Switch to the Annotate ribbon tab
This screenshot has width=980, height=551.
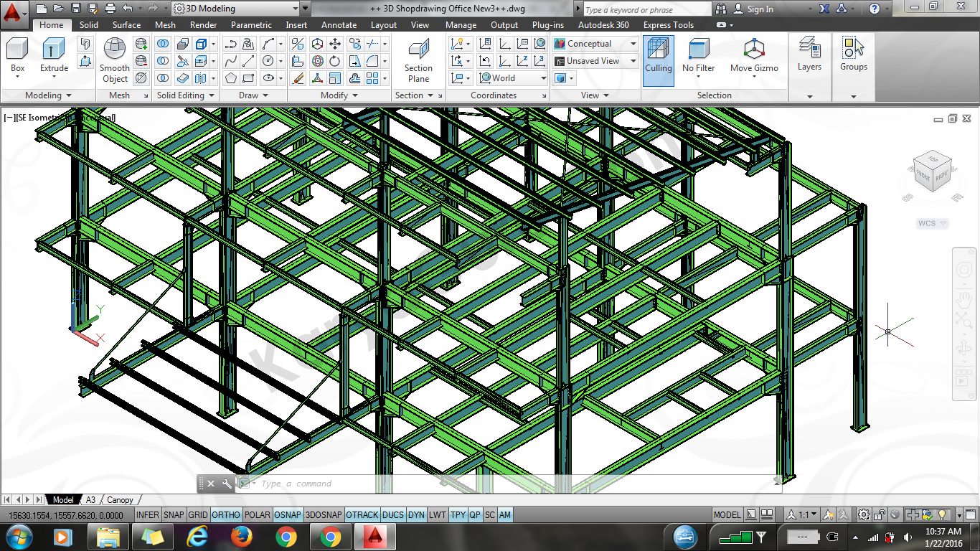[339, 25]
